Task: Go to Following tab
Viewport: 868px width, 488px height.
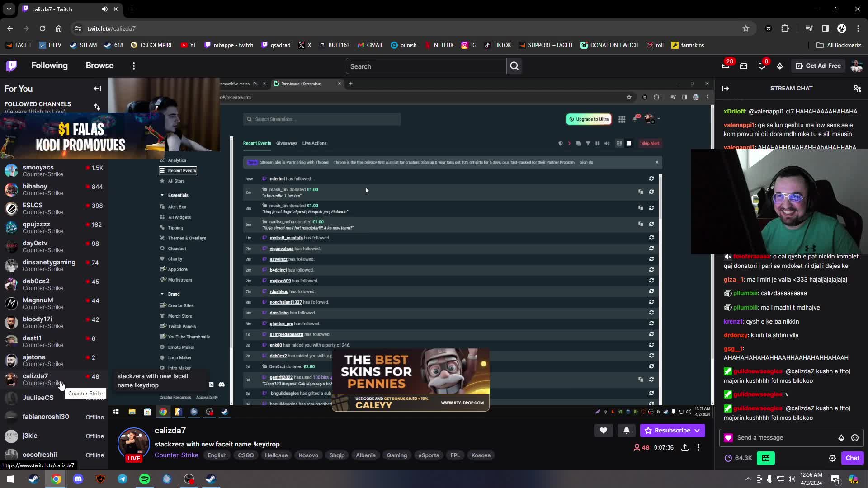Action: click(49, 66)
